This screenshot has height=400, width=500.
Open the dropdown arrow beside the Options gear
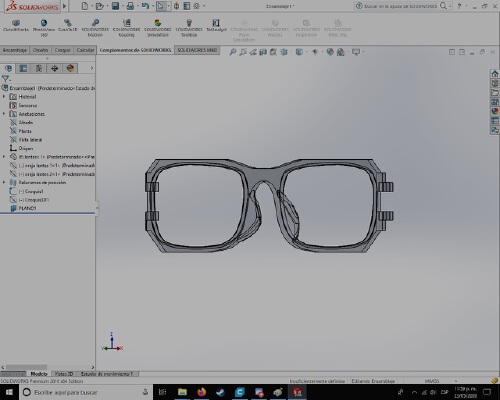204,6
